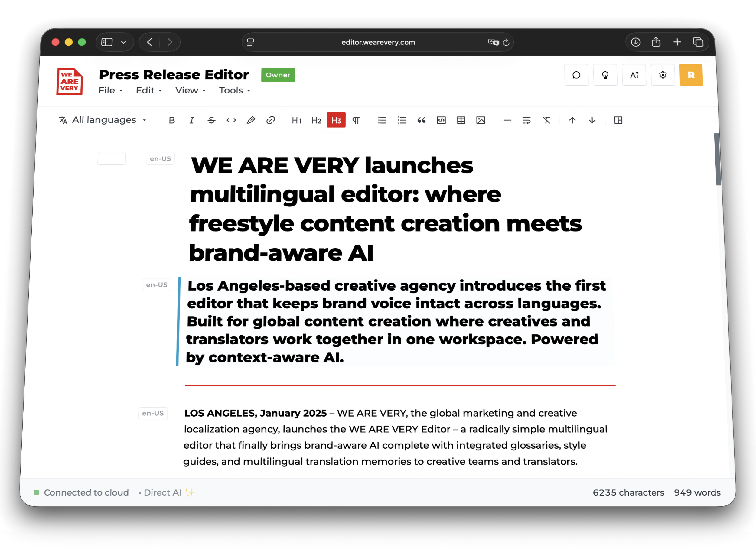Insert a hyperlink with link icon
756x559 pixels.
[270, 120]
